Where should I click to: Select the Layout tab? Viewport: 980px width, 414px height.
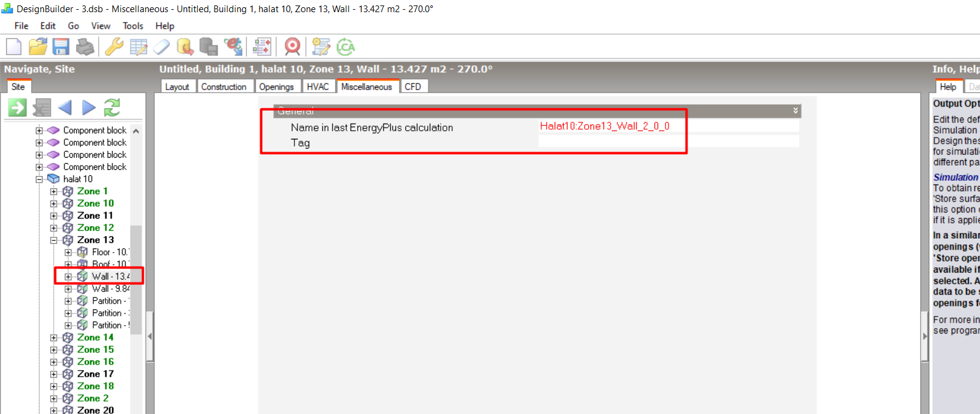pos(177,86)
